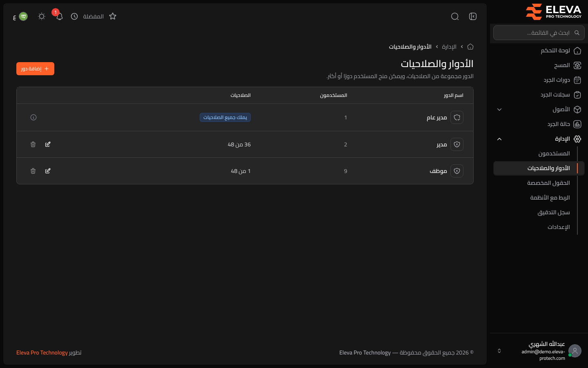Open الإعدادات in the sidebar
Viewport: 588px width, 368px height.
(x=539, y=227)
